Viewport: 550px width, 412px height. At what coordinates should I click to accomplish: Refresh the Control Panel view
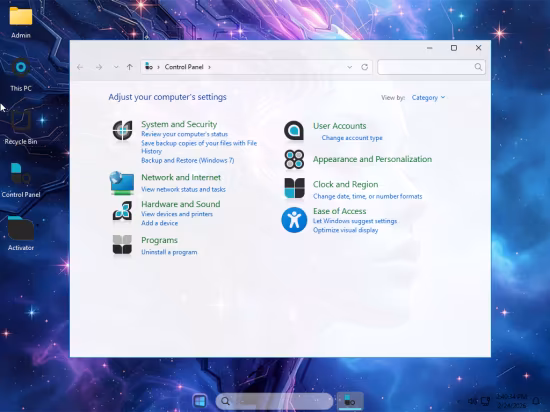point(365,67)
